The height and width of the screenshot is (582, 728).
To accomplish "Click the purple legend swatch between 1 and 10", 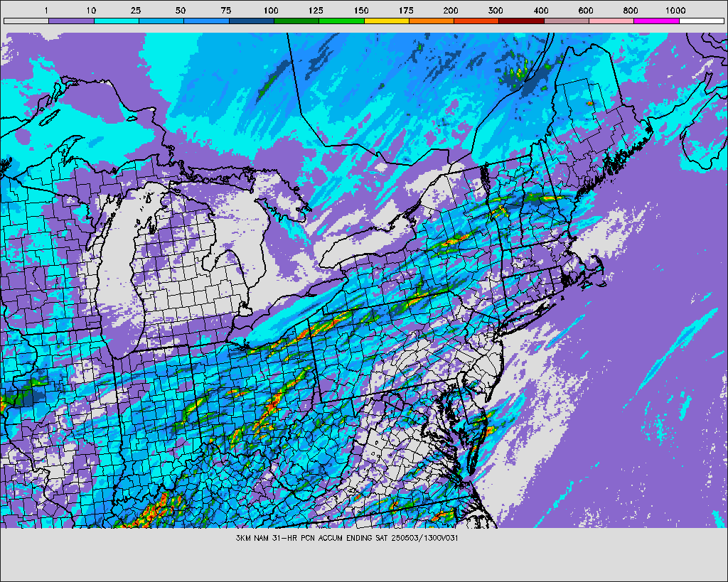I will click(x=72, y=21).
